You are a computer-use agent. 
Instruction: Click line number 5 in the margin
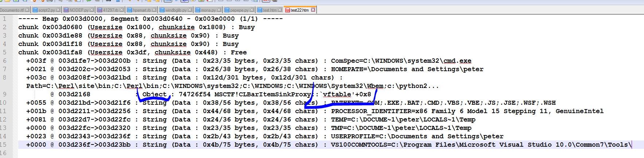(4, 52)
